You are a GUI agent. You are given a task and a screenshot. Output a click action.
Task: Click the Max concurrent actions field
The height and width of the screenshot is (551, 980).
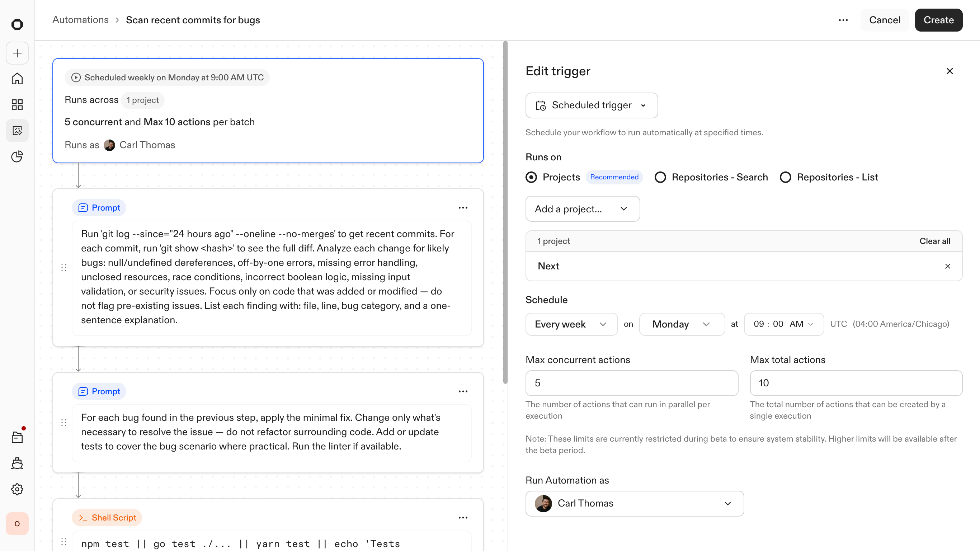click(632, 383)
